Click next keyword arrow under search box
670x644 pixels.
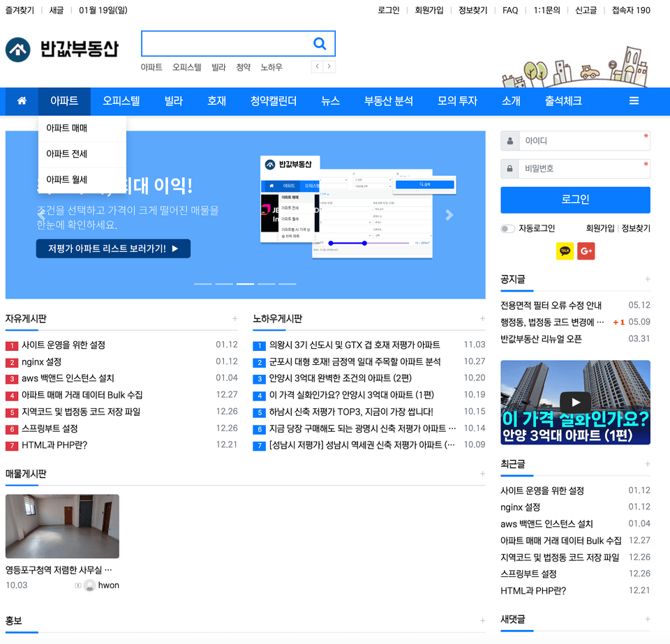pyautogui.click(x=329, y=66)
